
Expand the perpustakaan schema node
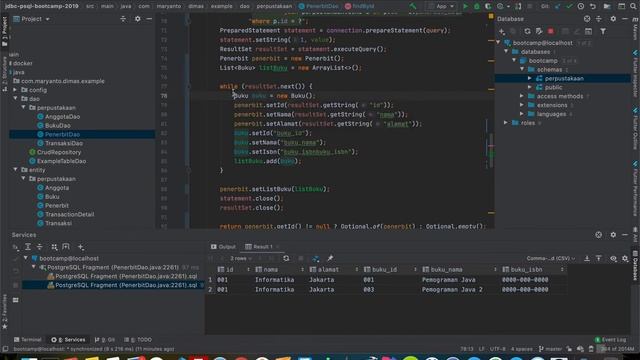coord(530,78)
